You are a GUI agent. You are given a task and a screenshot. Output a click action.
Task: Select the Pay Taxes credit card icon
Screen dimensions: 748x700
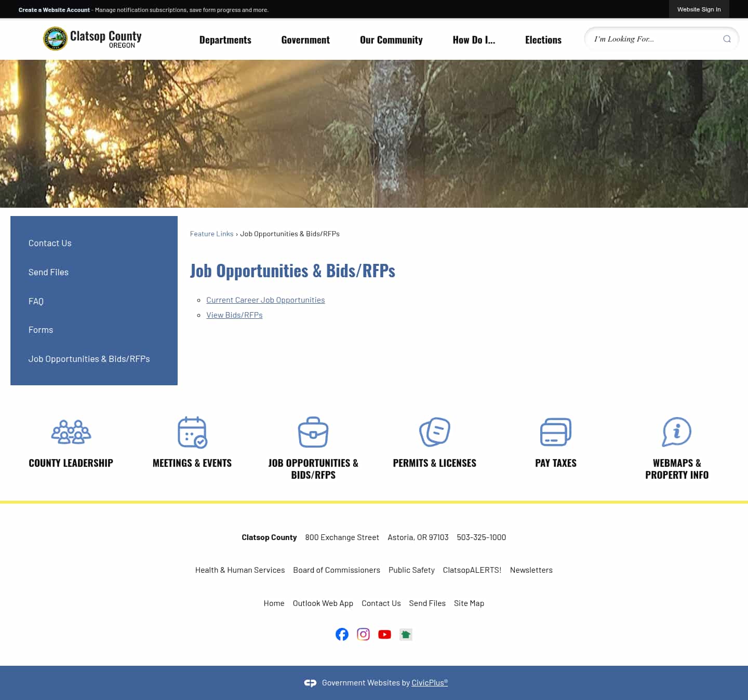(555, 432)
